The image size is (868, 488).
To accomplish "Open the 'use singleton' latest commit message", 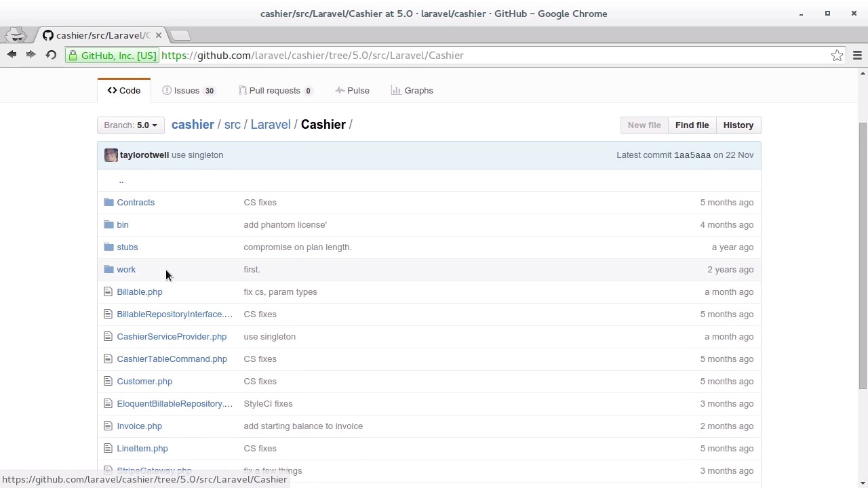I will [197, 155].
